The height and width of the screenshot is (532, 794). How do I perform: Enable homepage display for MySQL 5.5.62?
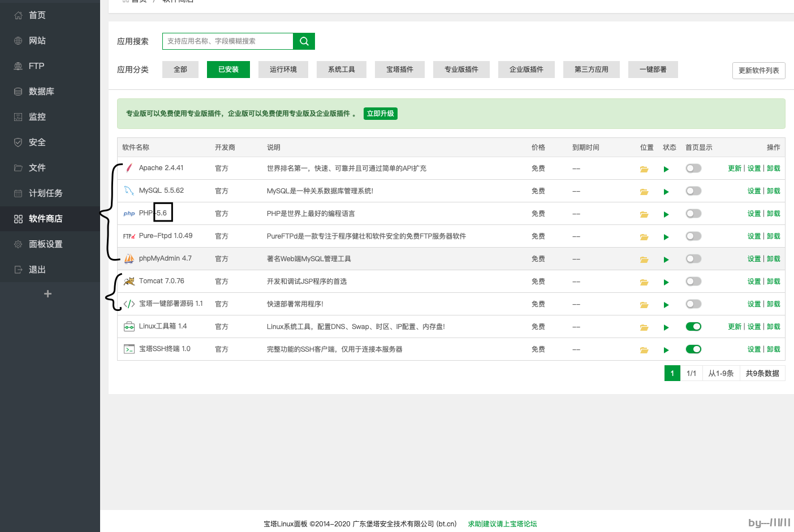693,191
